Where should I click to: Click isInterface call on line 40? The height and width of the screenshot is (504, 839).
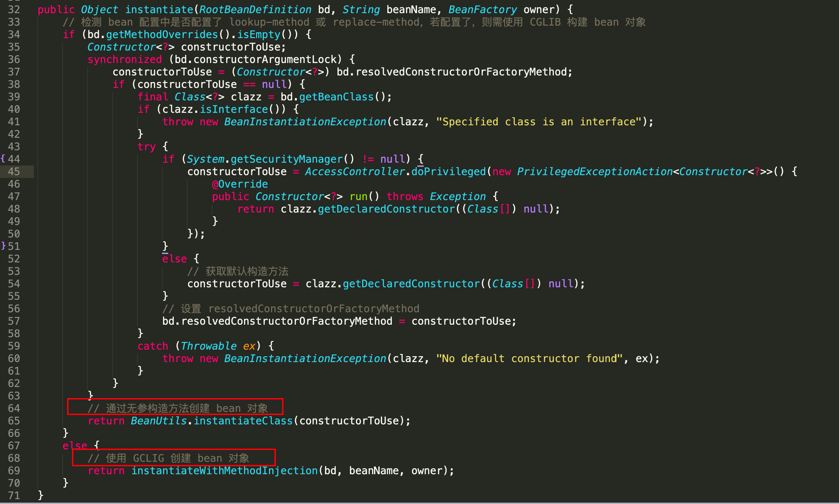pyautogui.click(x=234, y=109)
